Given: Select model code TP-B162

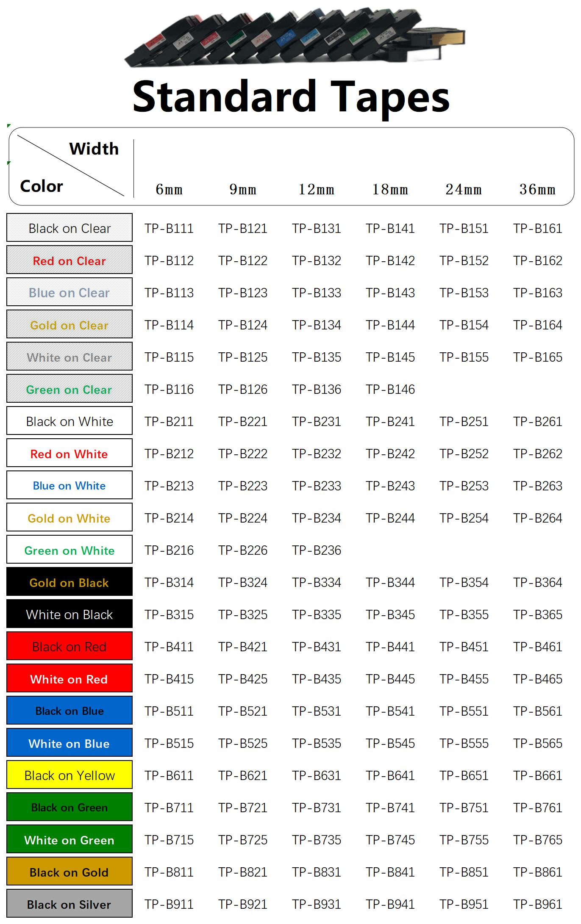Looking at the screenshot, I should click(x=538, y=260).
